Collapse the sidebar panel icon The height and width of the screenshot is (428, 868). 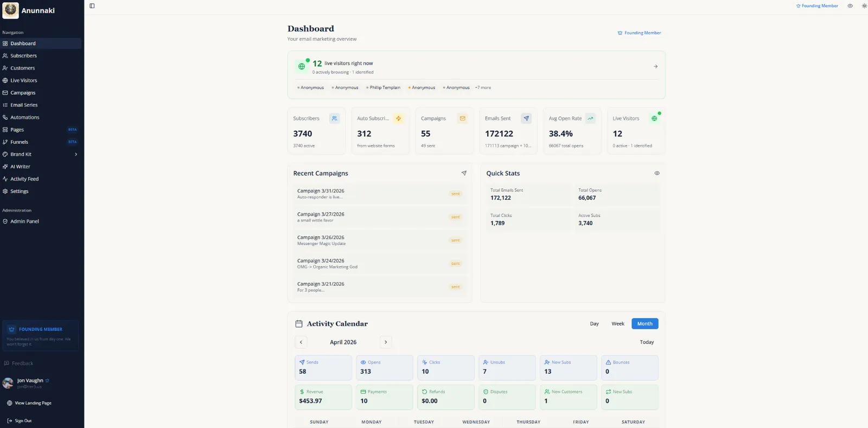[92, 6]
